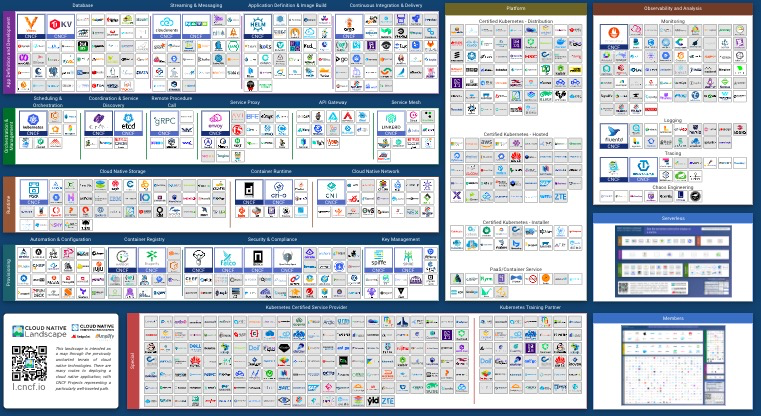Screen dimensions: 761x416
Task: Click the Streaming & Messaging heading
Action: point(196,5)
